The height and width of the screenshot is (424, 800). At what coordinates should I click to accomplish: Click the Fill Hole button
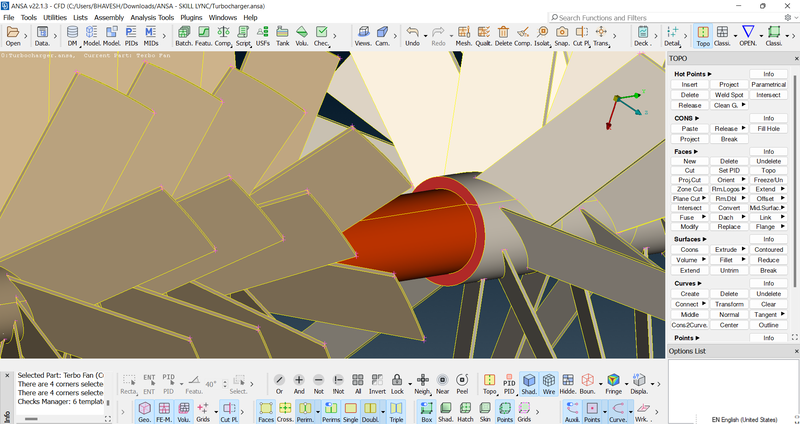(768, 129)
